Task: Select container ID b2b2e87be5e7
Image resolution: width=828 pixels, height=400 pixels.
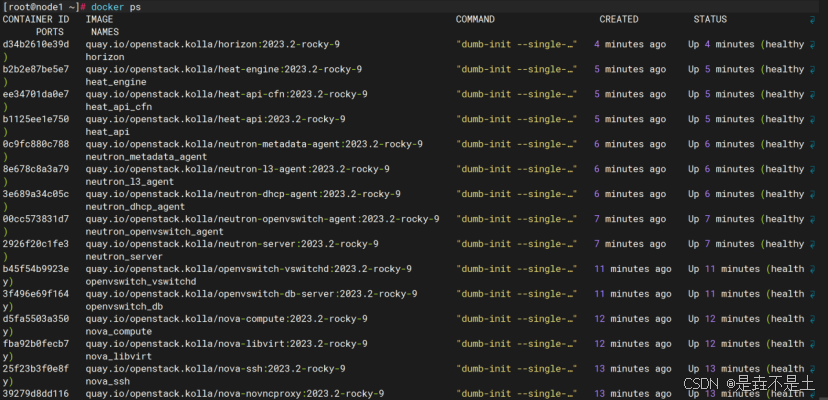Action: pyautogui.click(x=36, y=69)
